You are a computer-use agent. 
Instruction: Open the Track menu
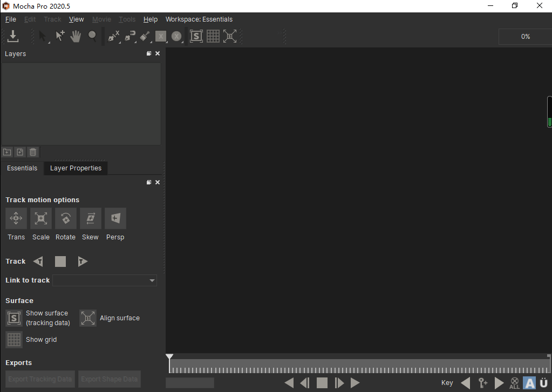pos(52,19)
